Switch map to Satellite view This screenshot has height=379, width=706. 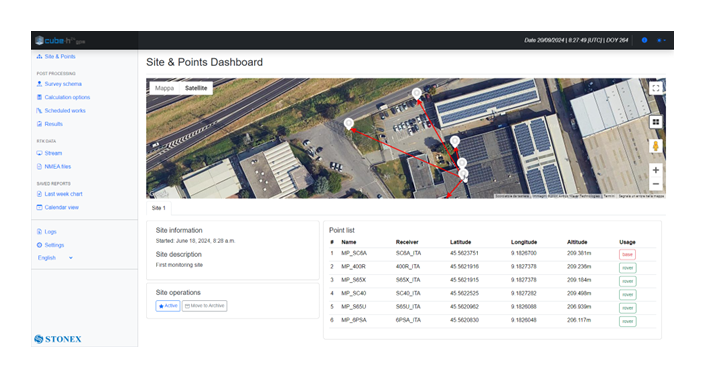(196, 88)
